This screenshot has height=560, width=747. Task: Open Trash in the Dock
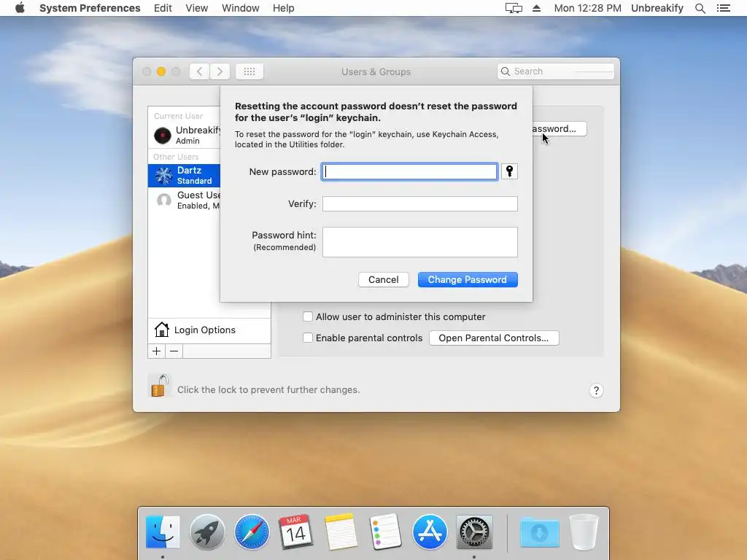point(584,532)
